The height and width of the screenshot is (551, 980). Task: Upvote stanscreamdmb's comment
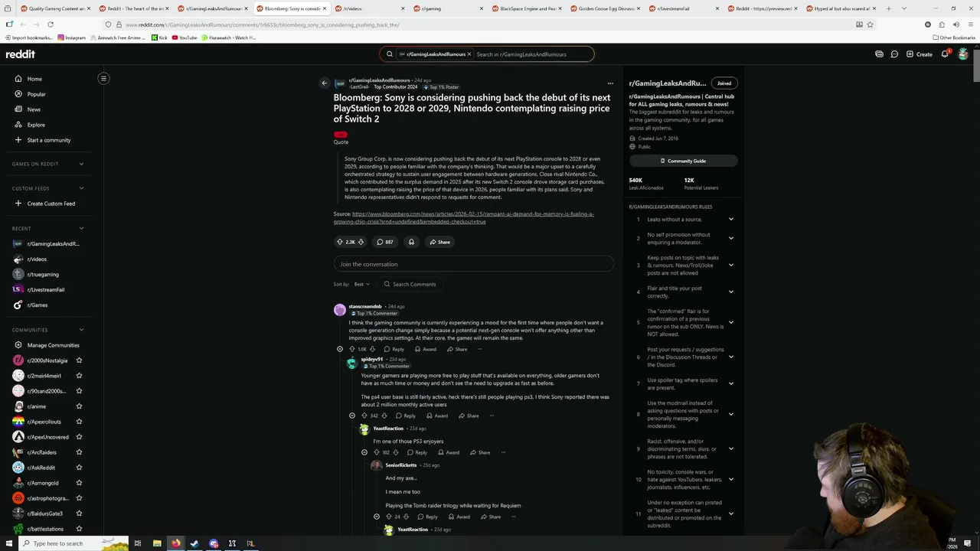click(x=352, y=349)
